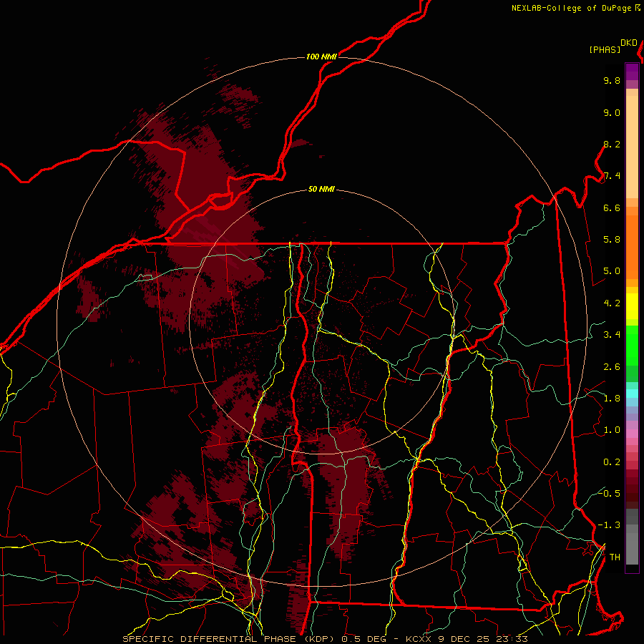Screen dimensions: 644x644
Task: Click the pink band of the color bar
Action: coord(632,434)
